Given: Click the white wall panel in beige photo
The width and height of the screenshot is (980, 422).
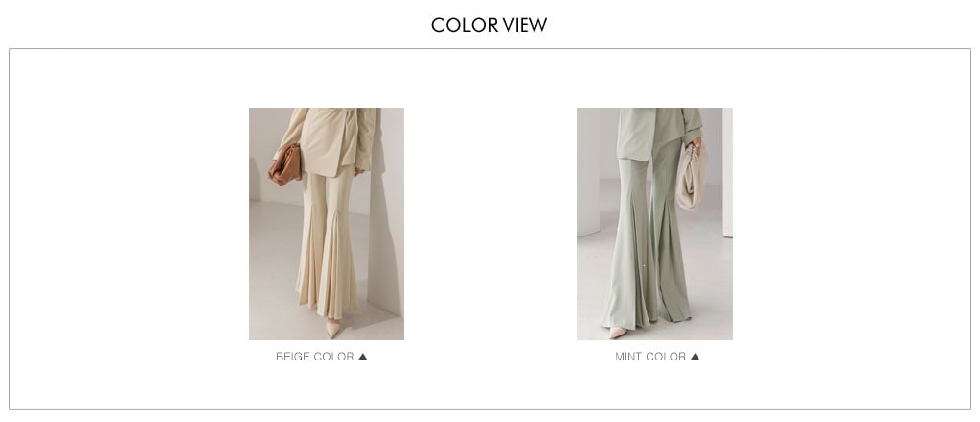Looking at the screenshot, I should tap(386, 212).
